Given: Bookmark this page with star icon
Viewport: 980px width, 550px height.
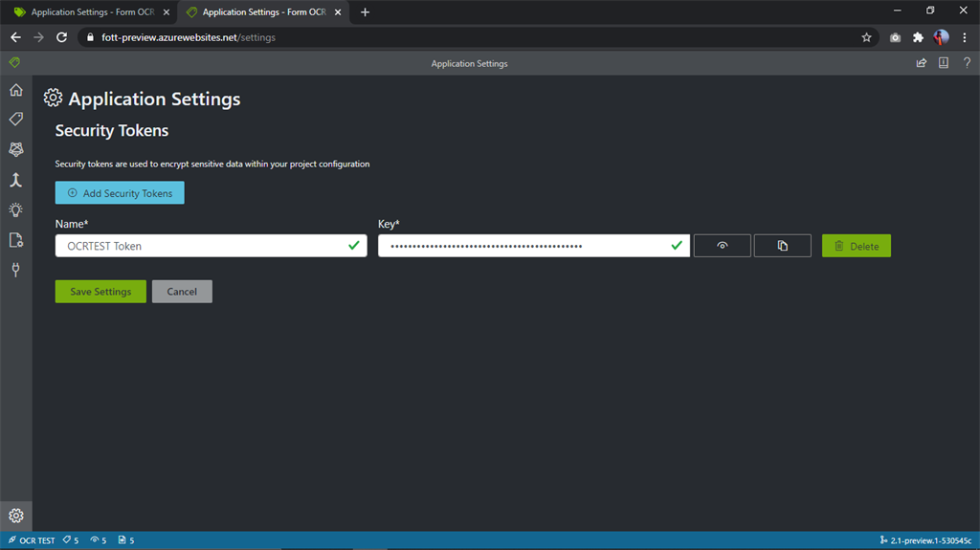Looking at the screenshot, I should click(866, 37).
